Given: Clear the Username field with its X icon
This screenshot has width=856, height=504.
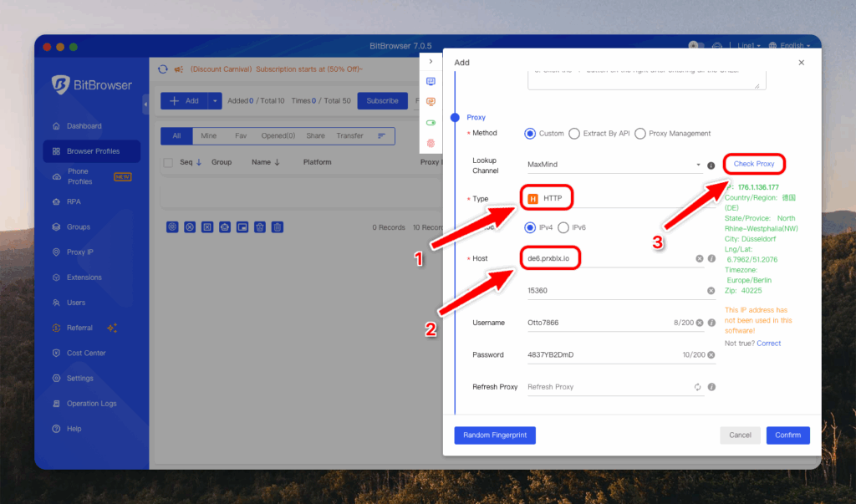Looking at the screenshot, I should [700, 323].
